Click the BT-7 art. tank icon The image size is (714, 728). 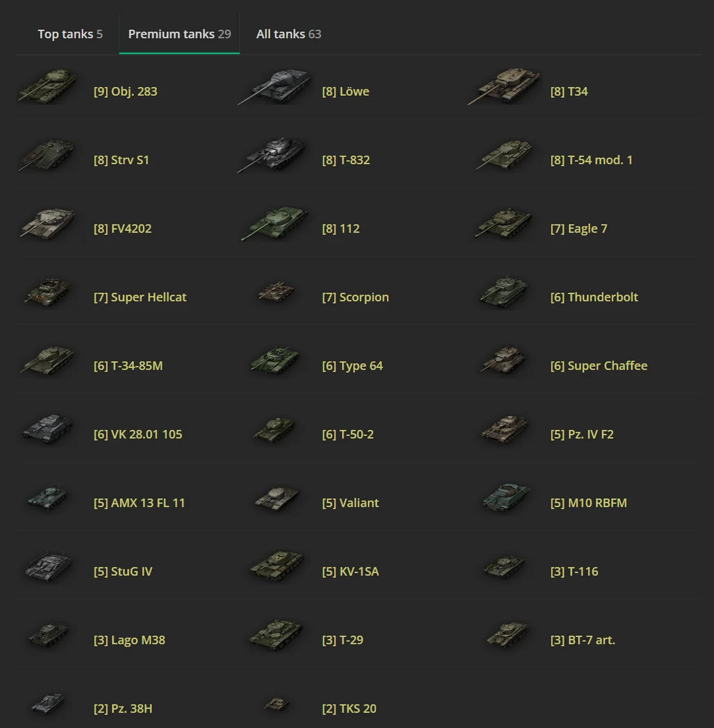pos(507,635)
